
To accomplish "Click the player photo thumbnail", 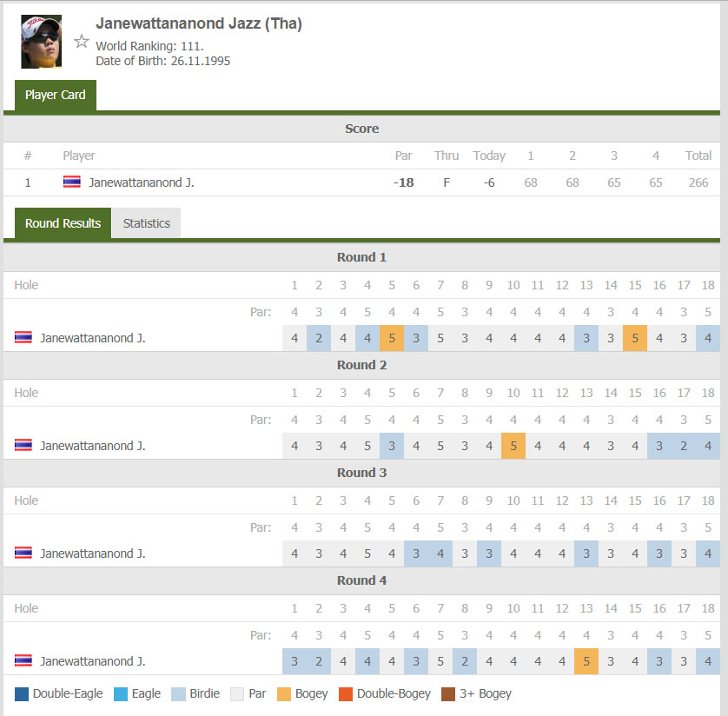I will tap(42, 42).
